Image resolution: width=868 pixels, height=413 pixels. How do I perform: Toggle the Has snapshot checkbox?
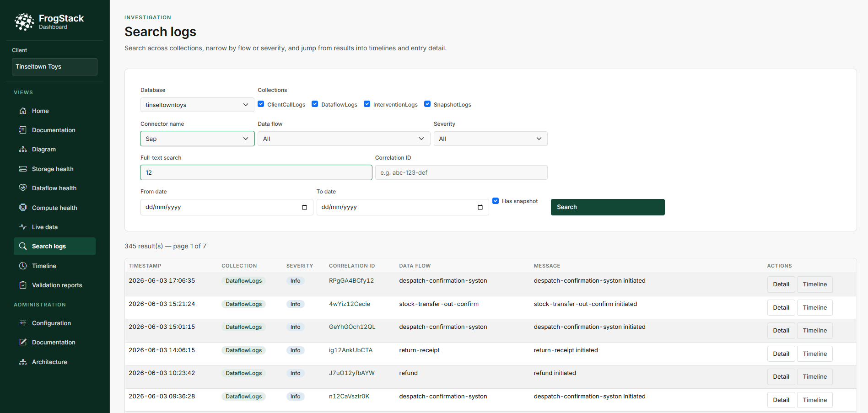(x=496, y=201)
